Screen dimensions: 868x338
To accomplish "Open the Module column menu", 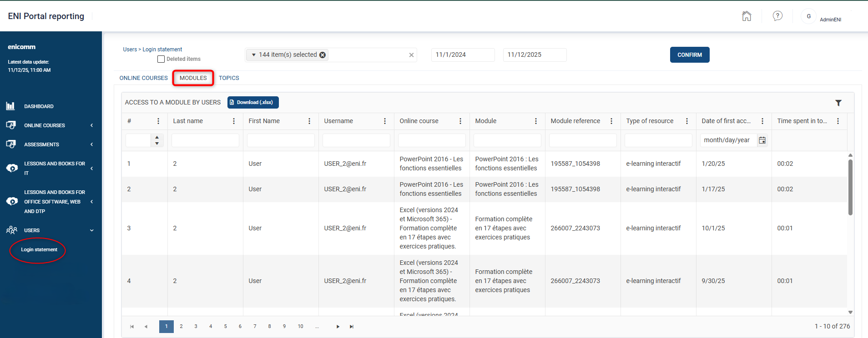I will [536, 121].
